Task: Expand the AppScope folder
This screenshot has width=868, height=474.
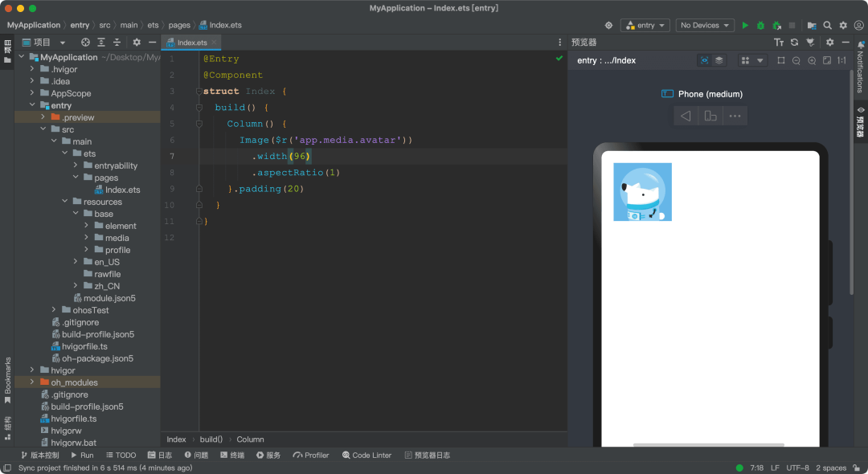Action: pos(32,93)
